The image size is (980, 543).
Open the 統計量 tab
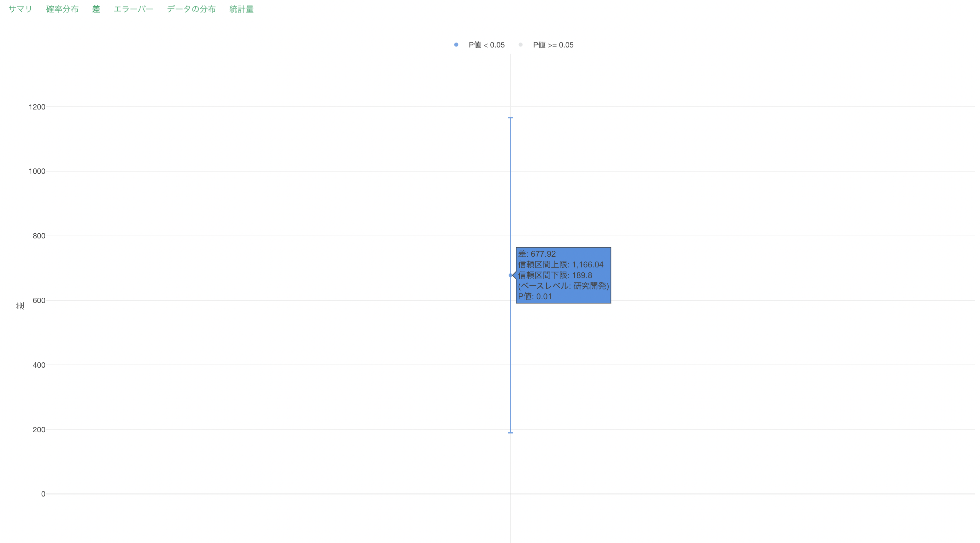pyautogui.click(x=241, y=9)
